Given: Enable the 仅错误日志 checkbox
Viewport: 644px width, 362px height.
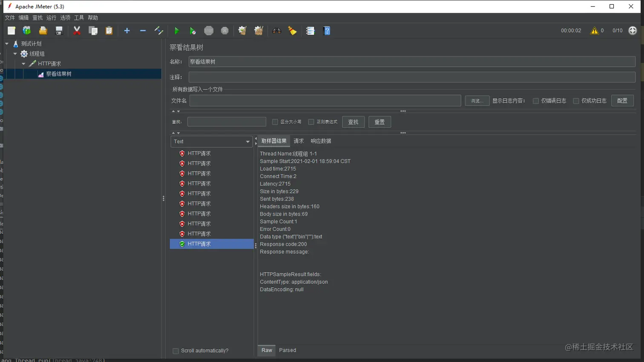Looking at the screenshot, I should pyautogui.click(x=536, y=101).
